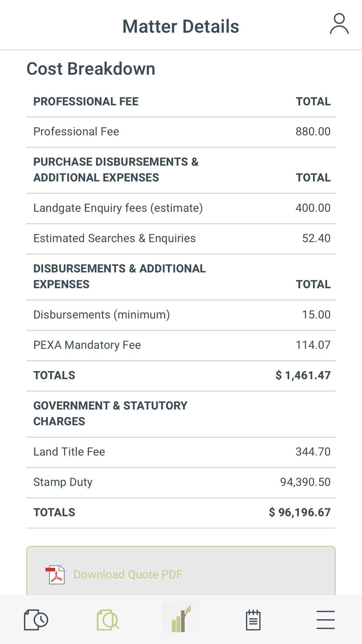Image resolution: width=362 pixels, height=644 pixels.
Task: Tap the folder with clock icon
Action: click(36, 620)
